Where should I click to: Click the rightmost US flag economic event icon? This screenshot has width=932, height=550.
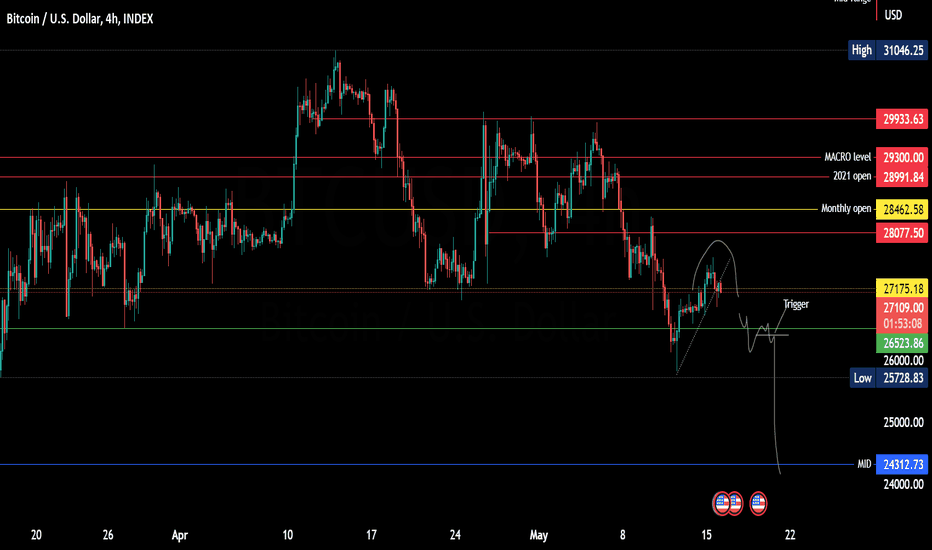(758, 504)
